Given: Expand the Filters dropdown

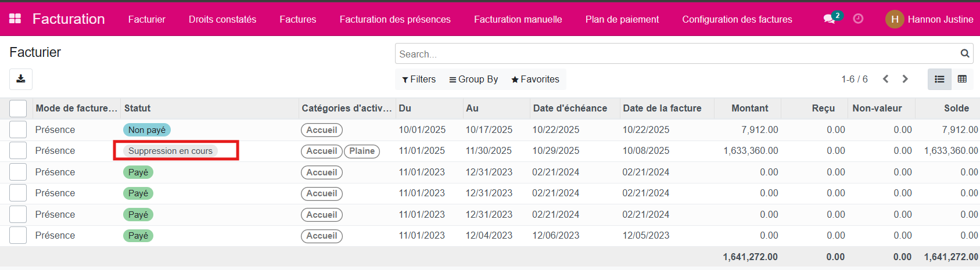Looking at the screenshot, I should tap(419, 80).
